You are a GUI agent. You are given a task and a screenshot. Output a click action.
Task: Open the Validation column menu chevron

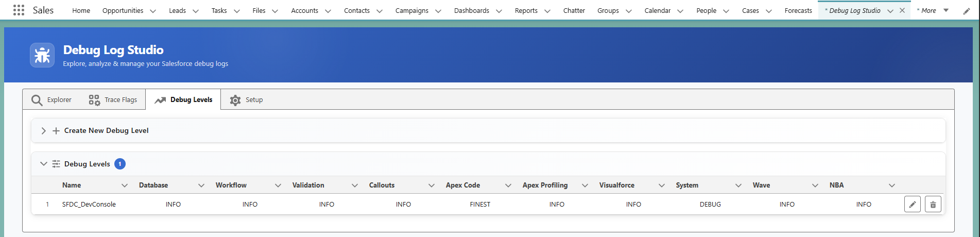point(355,185)
